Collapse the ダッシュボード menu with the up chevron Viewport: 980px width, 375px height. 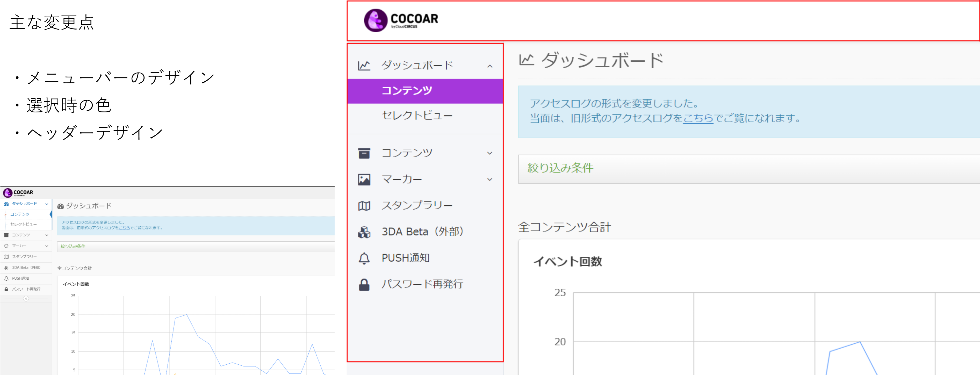tap(490, 66)
